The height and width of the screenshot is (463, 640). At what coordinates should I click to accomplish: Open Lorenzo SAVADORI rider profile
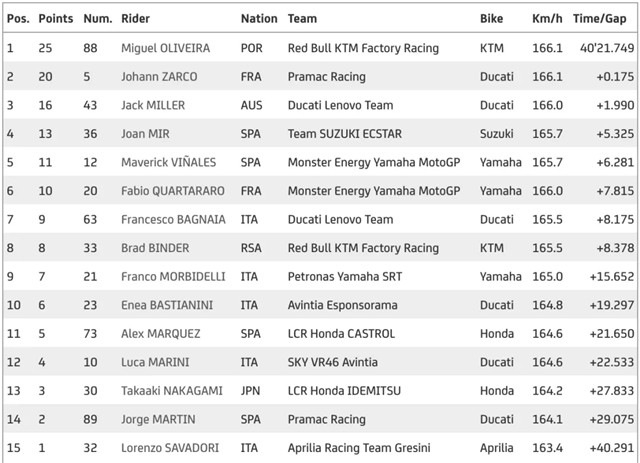(x=170, y=448)
